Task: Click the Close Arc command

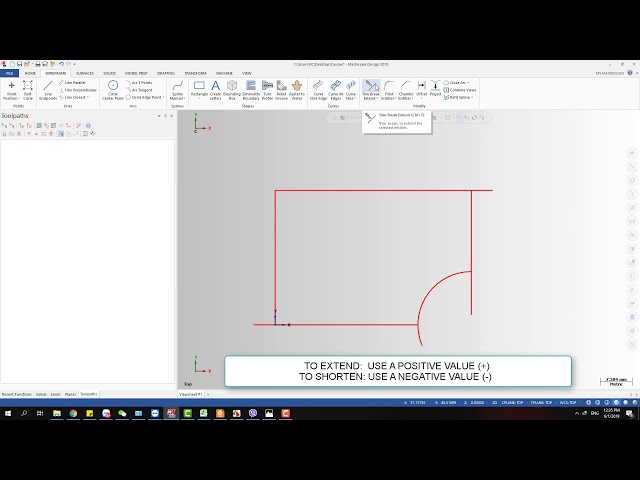Action: pos(456,82)
